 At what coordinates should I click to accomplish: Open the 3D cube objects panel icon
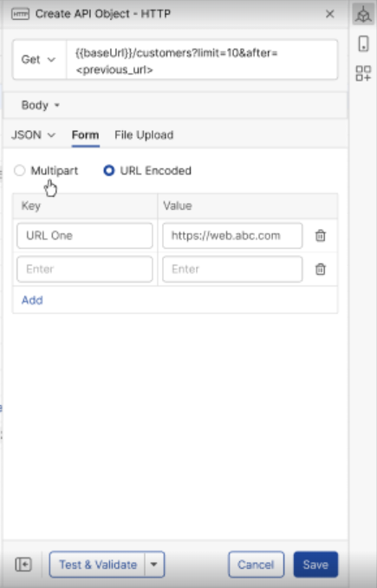(x=363, y=15)
